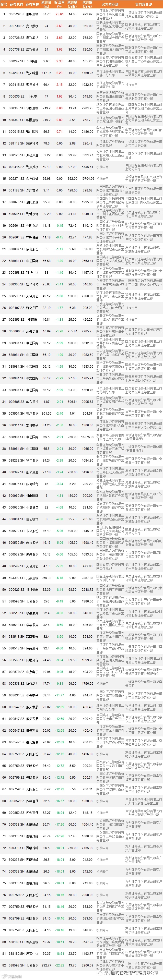163x980 pixels.
Task: Click the amount value 7368.00
Action: pyautogui.click(x=88, y=296)
